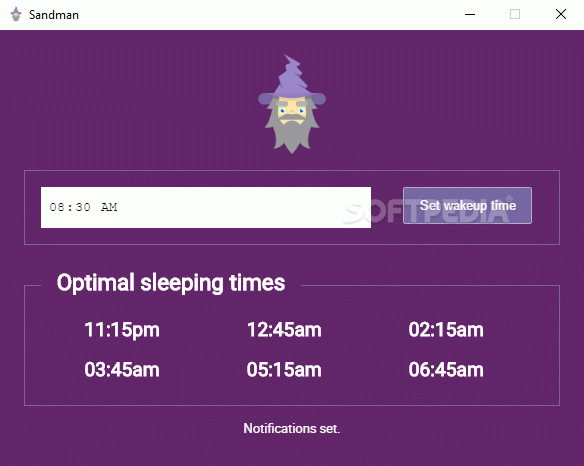This screenshot has width=584, height=466.
Task: Choose the 12:45am sleeping time
Action: (284, 330)
